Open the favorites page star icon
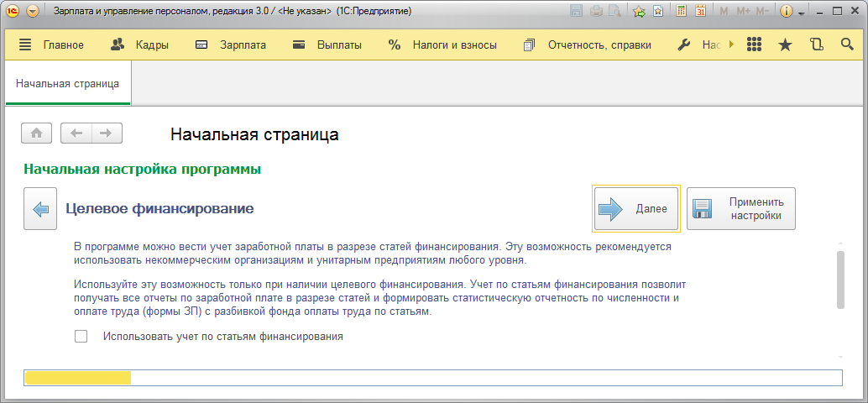 point(657,11)
